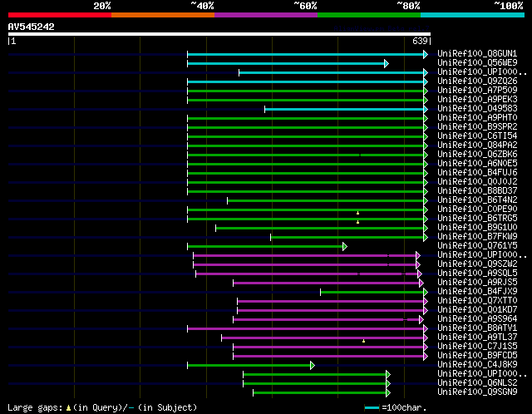Select the UniRef100_Q7XTT0 label
Screen dimensions: 532x414
(x=477, y=301)
